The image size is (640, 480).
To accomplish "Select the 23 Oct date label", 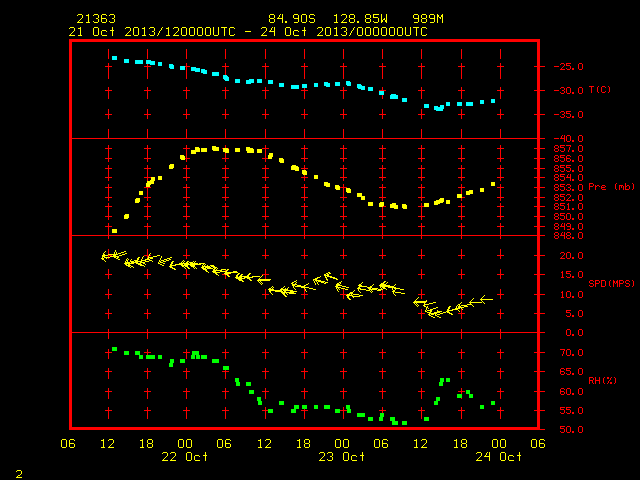I will tap(342, 456).
